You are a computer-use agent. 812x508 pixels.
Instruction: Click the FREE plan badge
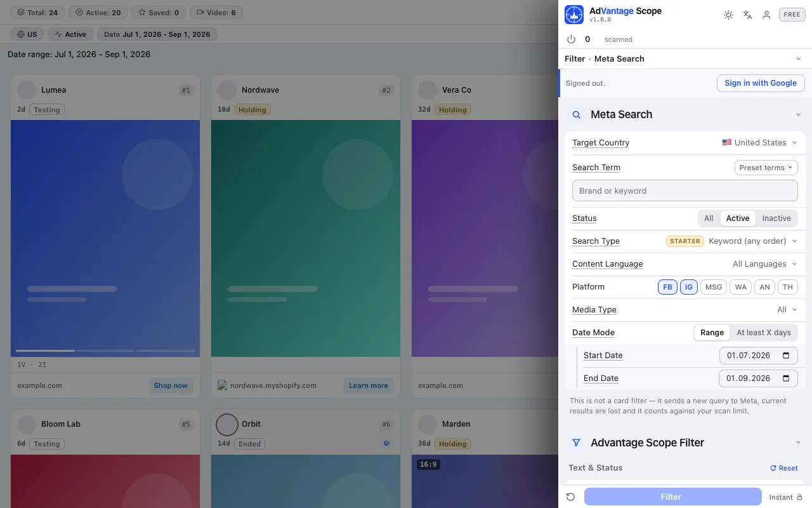tap(792, 15)
